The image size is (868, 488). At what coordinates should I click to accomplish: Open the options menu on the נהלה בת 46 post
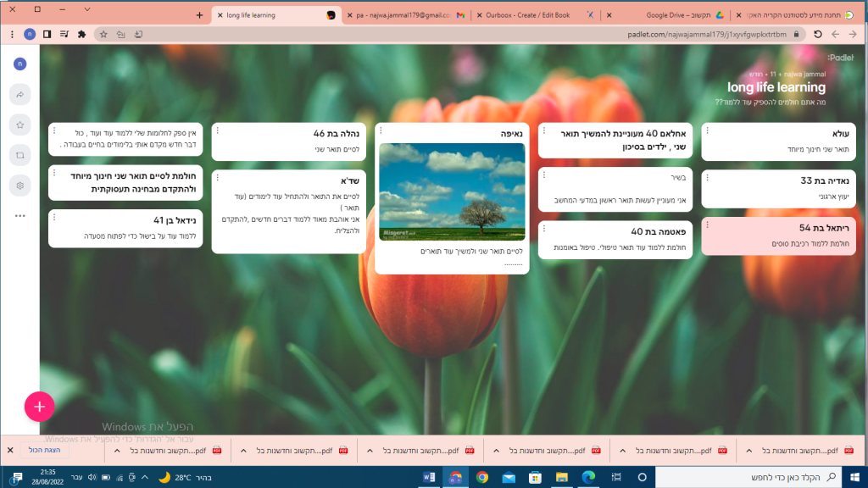217,131
